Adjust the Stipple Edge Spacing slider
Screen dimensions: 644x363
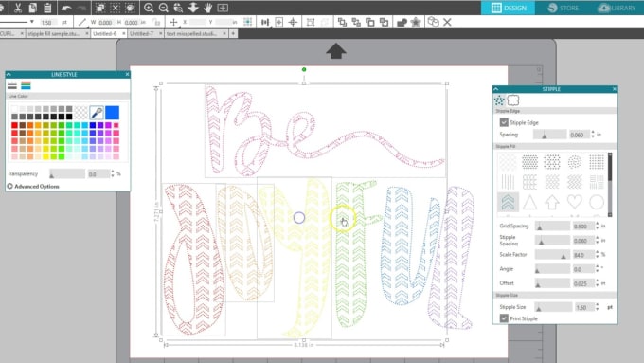click(x=550, y=135)
